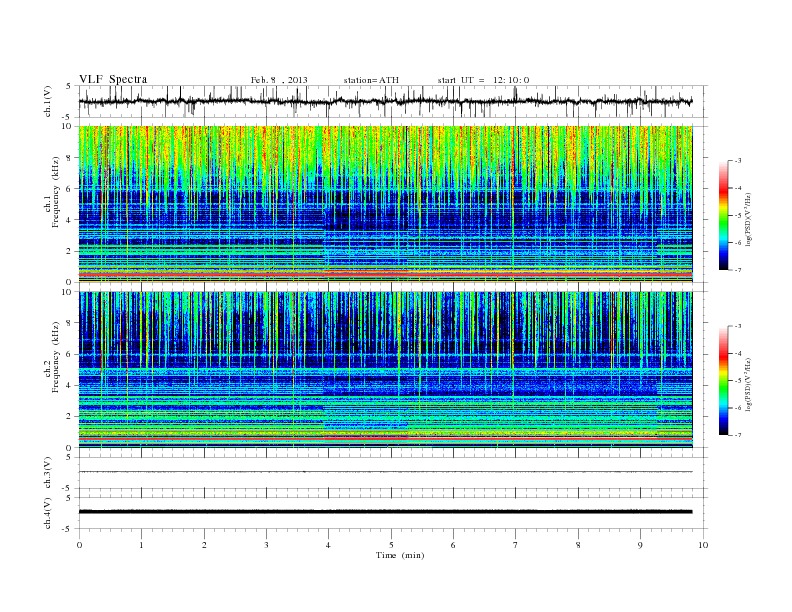
Task: Click the "-5" tick on the ch.4(V) axis
Action: point(68,529)
